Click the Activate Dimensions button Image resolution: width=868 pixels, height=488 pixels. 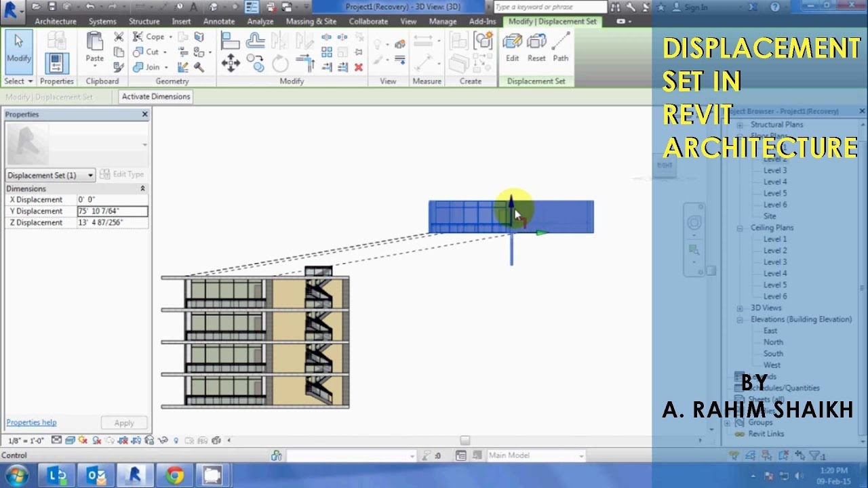pos(156,97)
